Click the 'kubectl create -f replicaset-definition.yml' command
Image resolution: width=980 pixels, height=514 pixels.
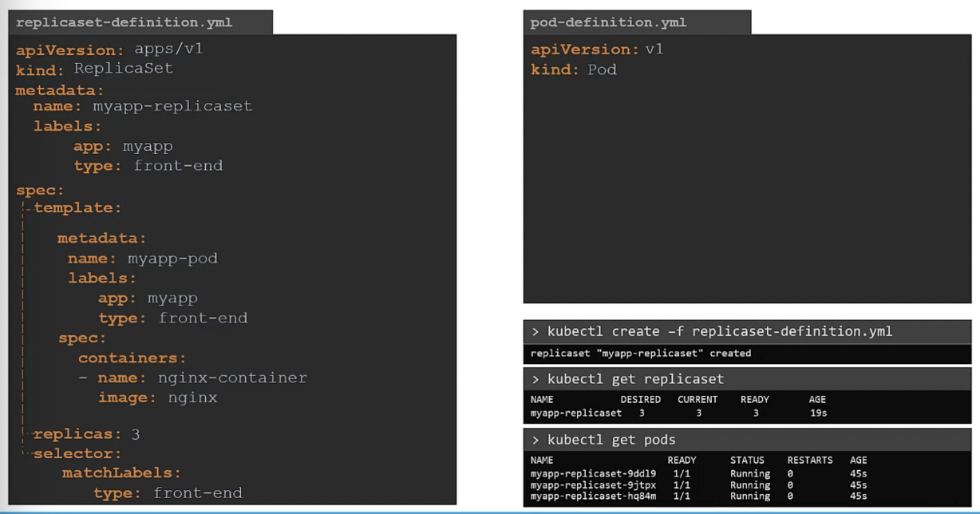(712, 331)
